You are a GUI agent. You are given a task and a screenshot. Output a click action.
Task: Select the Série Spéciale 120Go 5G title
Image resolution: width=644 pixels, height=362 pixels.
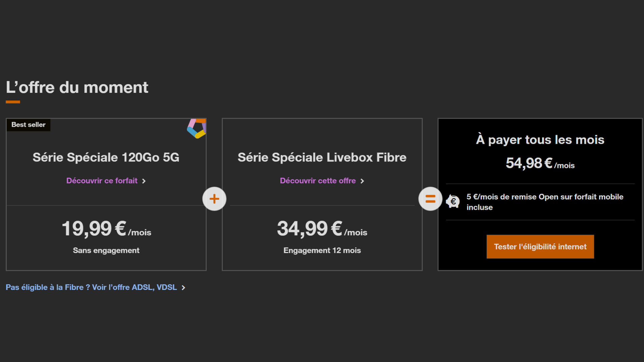click(x=106, y=157)
